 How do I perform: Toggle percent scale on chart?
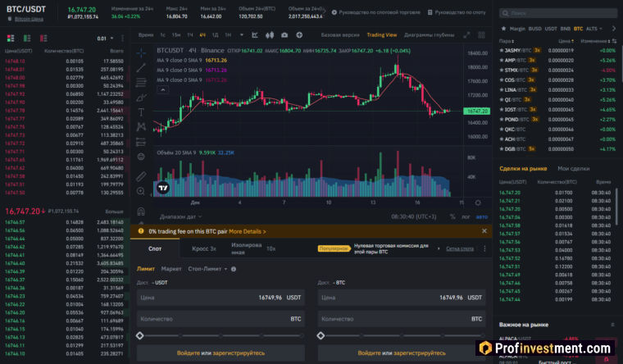(x=452, y=216)
